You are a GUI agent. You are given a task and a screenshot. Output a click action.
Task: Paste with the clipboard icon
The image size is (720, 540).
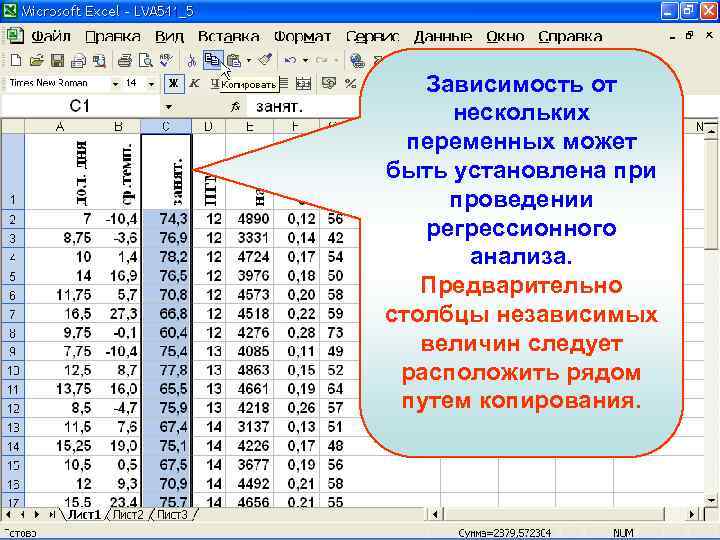(x=234, y=60)
